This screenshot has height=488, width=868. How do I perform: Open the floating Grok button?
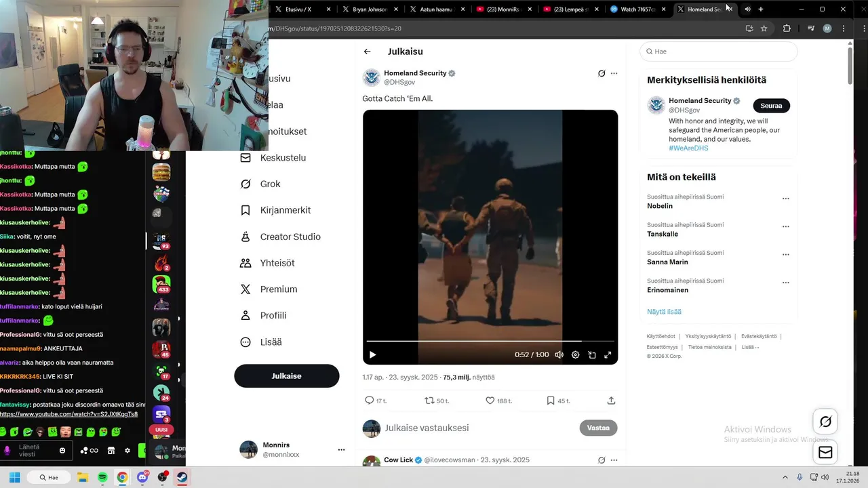tap(825, 422)
